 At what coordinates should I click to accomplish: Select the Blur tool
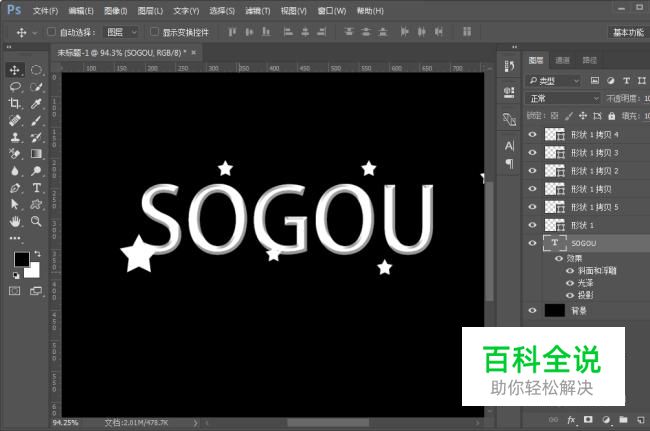coord(15,171)
